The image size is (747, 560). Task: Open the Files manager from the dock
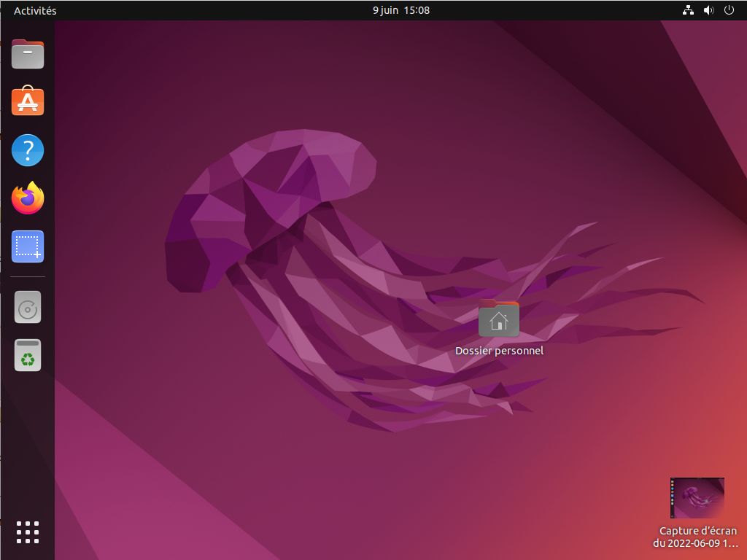coord(28,54)
